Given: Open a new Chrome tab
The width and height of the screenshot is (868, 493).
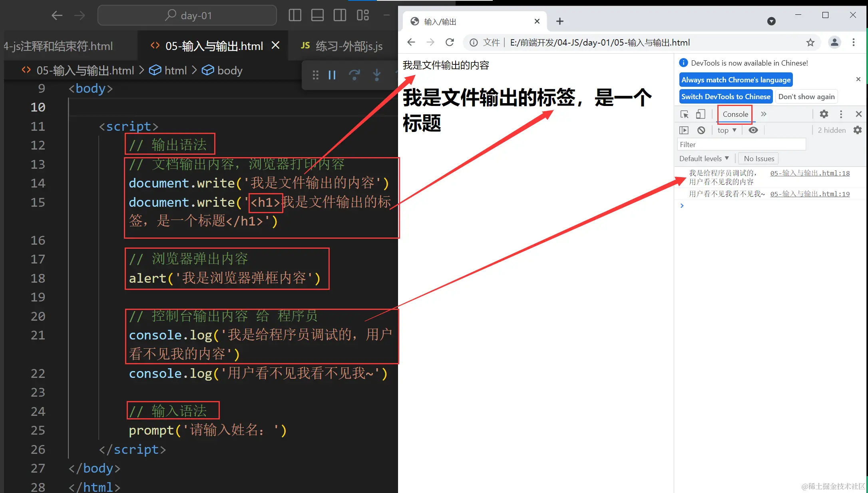Looking at the screenshot, I should pos(560,21).
